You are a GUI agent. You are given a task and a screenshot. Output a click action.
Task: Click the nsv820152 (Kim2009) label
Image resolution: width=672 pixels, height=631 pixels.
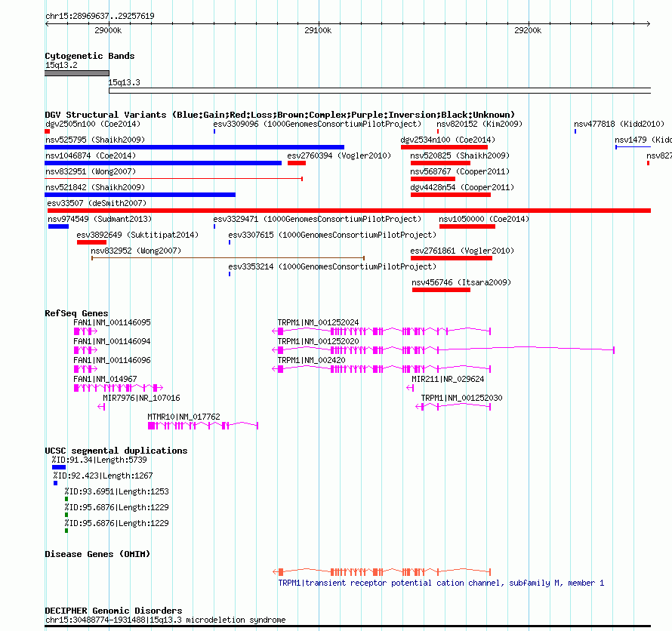coord(479,124)
